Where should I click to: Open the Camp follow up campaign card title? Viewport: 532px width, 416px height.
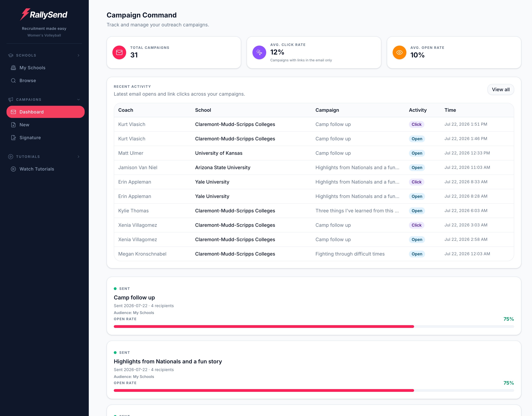(134, 297)
